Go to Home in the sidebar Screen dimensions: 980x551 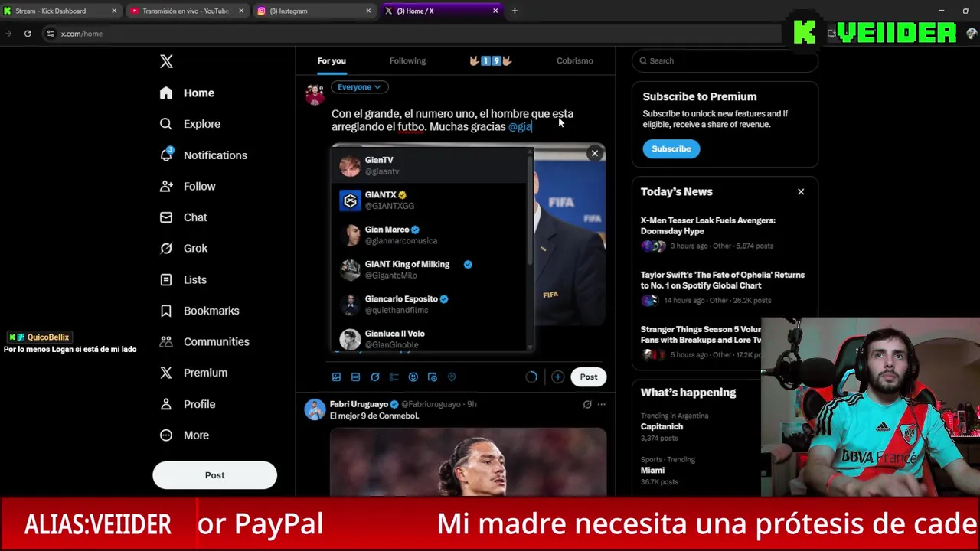[188, 93]
